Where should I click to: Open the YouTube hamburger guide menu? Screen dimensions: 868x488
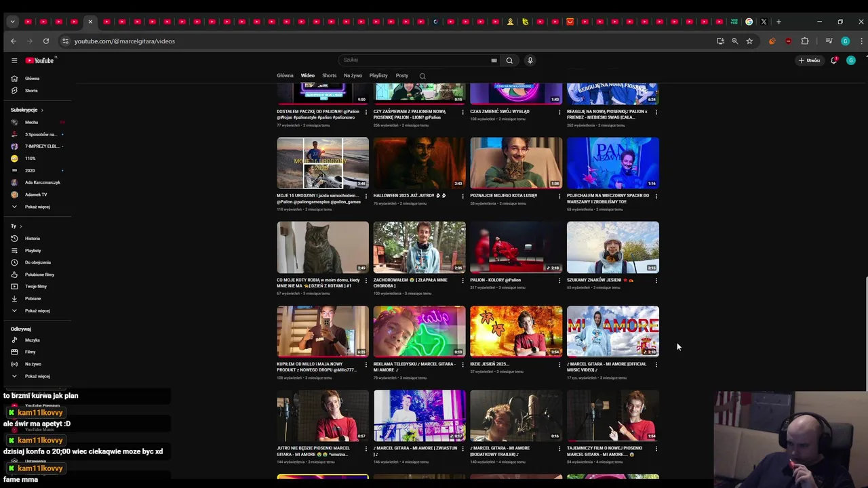pos(14,60)
